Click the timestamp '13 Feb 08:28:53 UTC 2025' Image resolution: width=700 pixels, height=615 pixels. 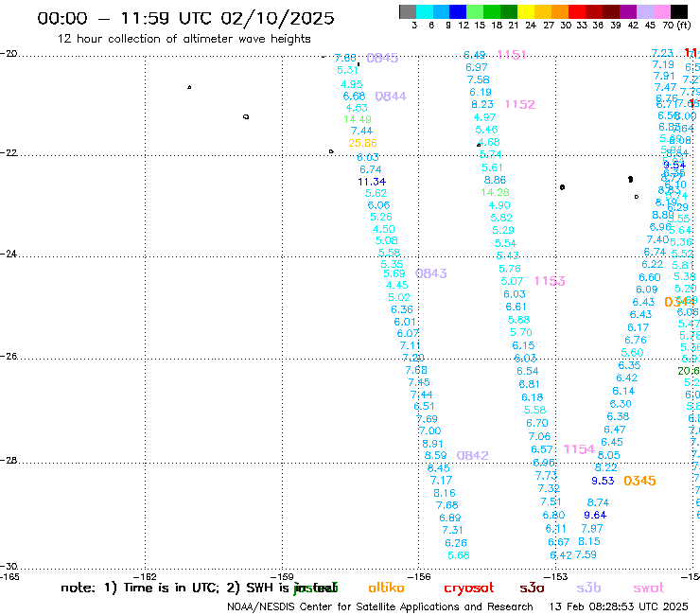coord(619,607)
